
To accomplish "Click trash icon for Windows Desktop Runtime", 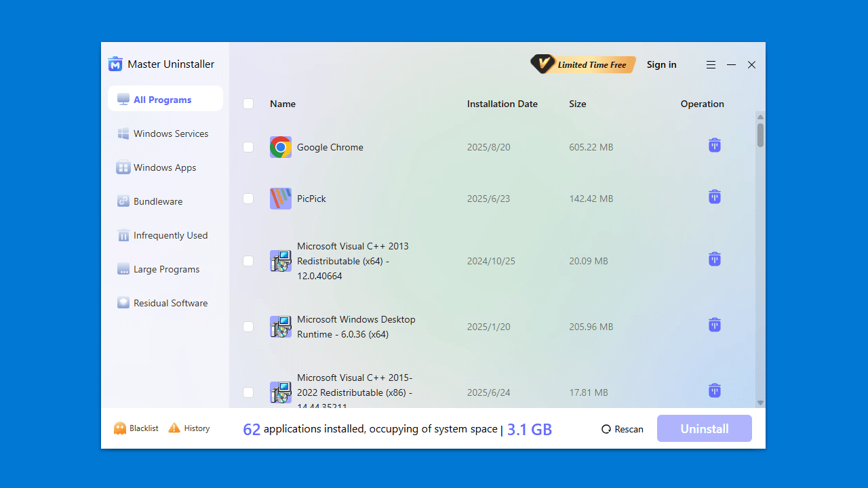I will pos(715,325).
